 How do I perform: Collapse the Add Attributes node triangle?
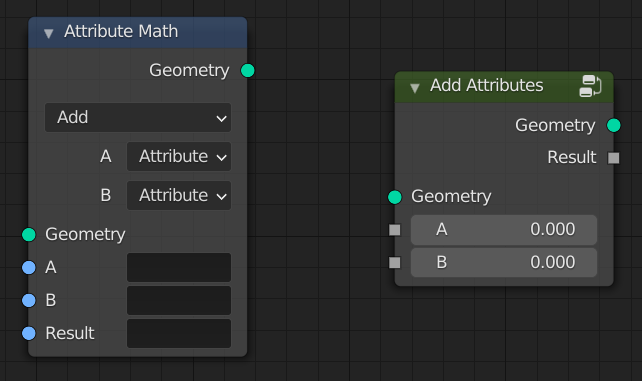click(x=415, y=88)
